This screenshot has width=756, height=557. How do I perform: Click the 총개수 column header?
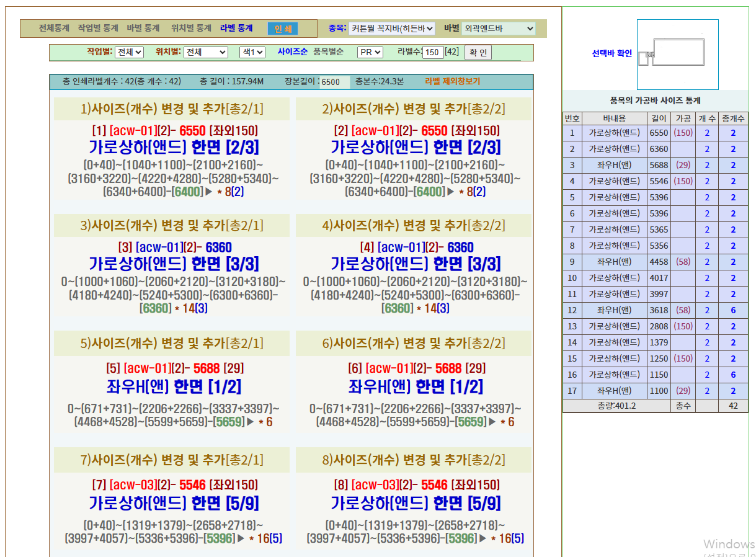733,118
